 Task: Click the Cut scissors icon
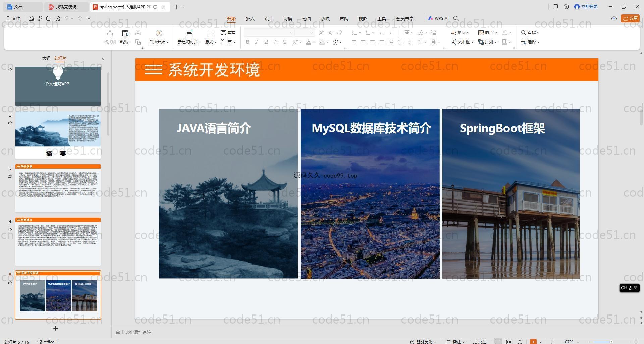pos(138,33)
